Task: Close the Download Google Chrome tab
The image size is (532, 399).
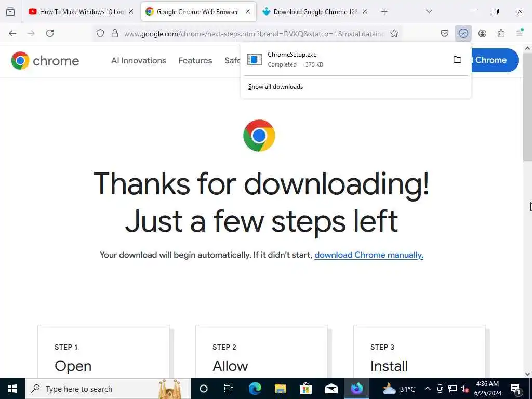Action: pos(365,11)
